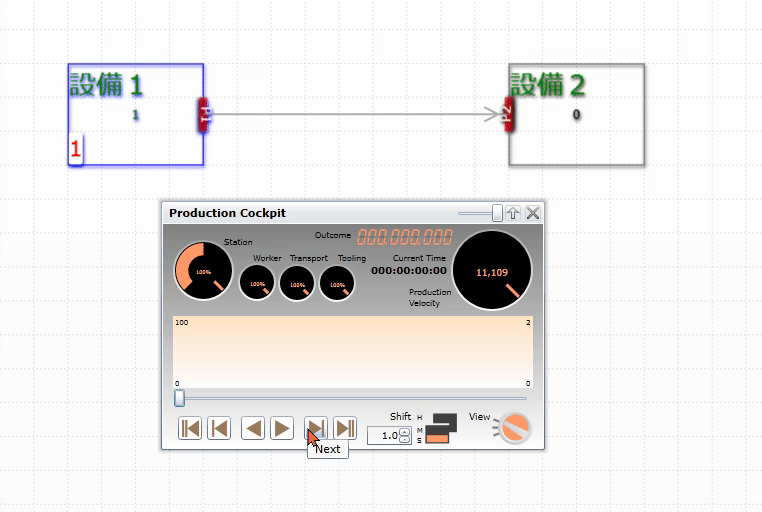
Task: Click the red P1 port connector
Action: pos(204,115)
